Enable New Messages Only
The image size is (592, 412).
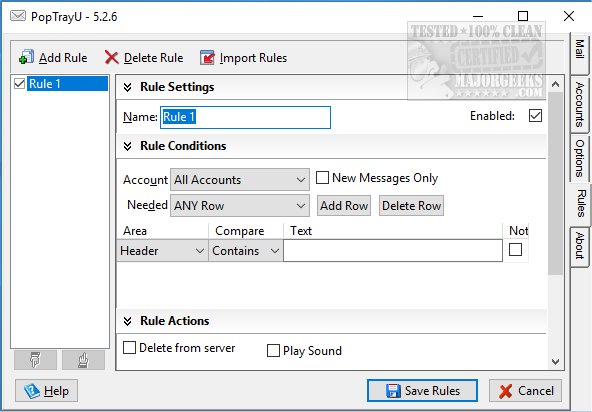tap(322, 177)
